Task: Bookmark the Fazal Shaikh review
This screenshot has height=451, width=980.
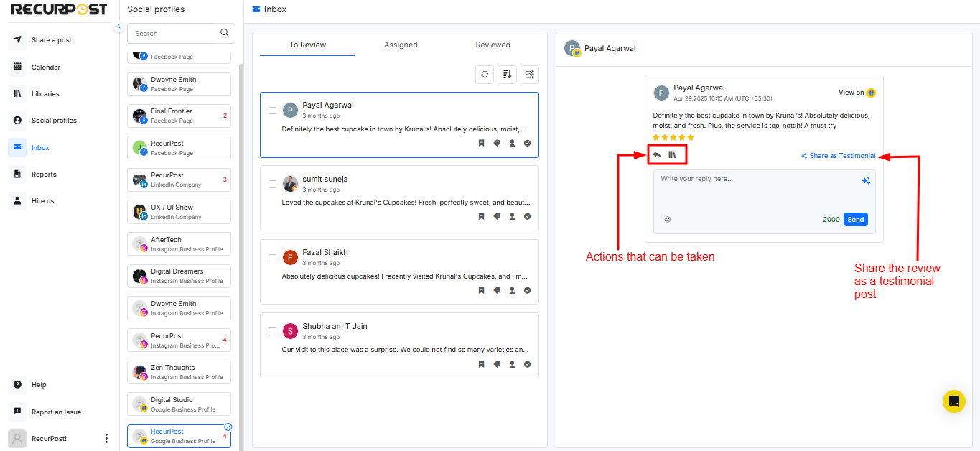Action: [482, 290]
